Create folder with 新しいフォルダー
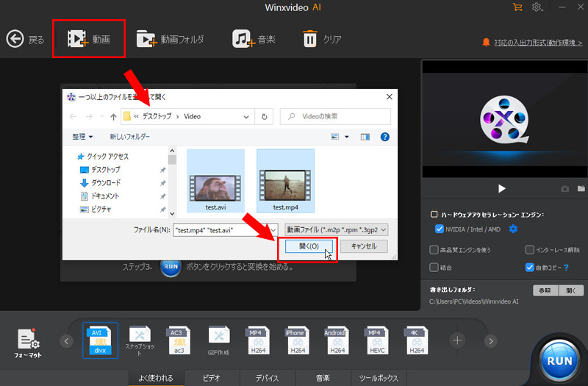588x386 pixels. [130, 137]
